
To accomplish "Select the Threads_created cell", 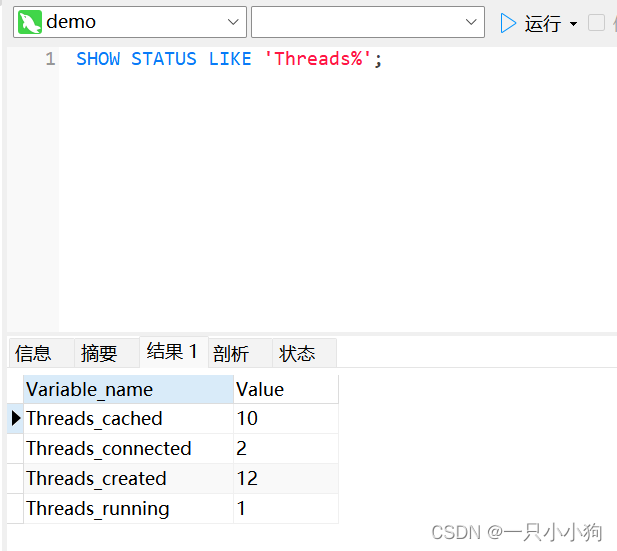I will [128, 479].
